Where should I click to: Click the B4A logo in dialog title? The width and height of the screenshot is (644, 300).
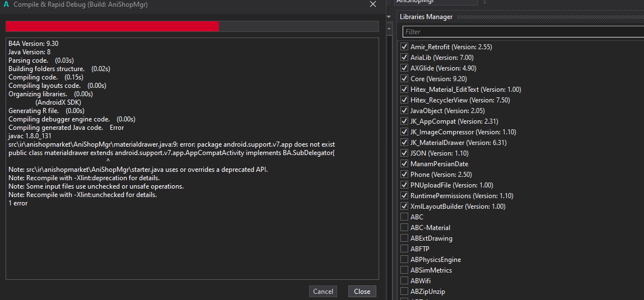[6, 4]
